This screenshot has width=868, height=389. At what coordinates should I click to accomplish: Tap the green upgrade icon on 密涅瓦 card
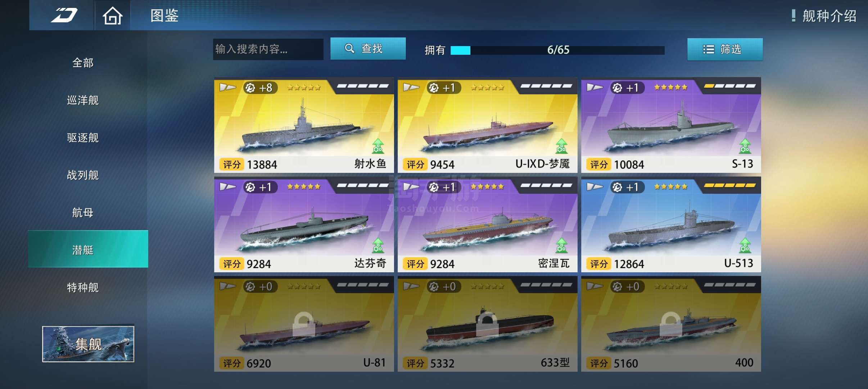(561, 245)
